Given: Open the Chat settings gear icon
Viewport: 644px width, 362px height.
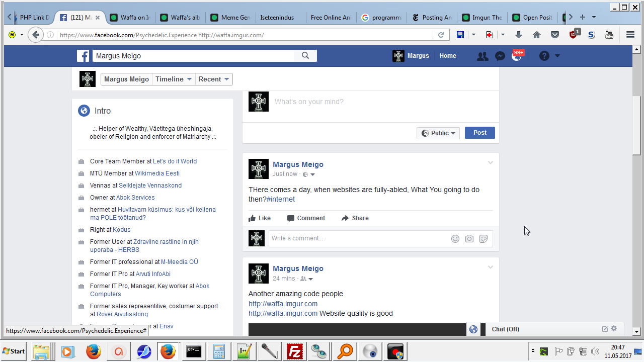Looking at the screenshot, I should point(614,329).
